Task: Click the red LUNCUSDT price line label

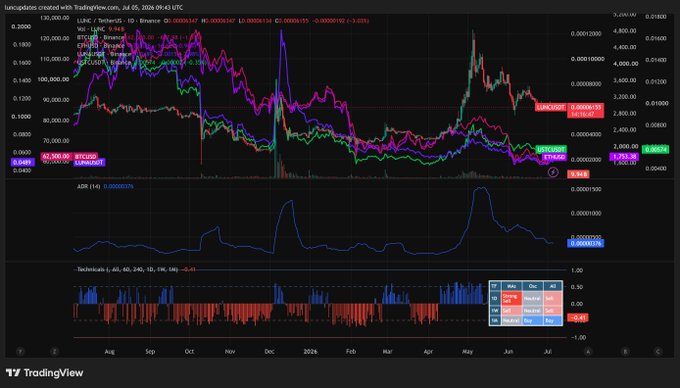Action: 550,107
